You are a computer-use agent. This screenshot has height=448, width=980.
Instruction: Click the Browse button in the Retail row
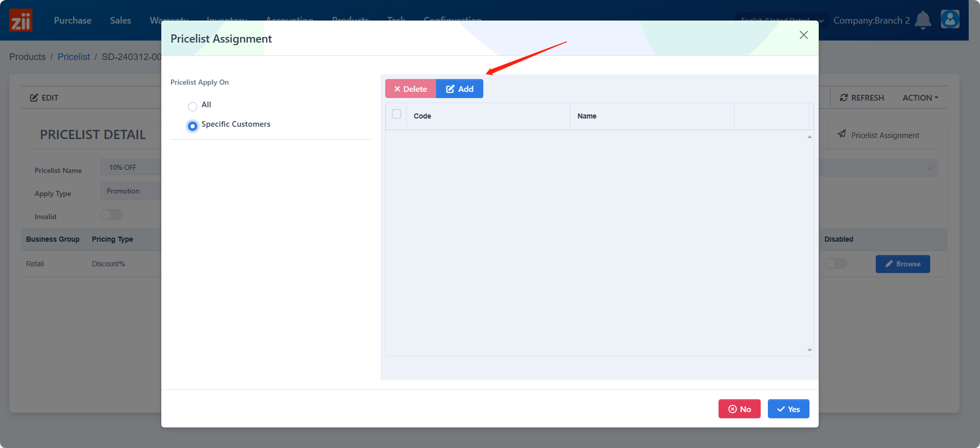pyautogui.click(x=902, y=264)
